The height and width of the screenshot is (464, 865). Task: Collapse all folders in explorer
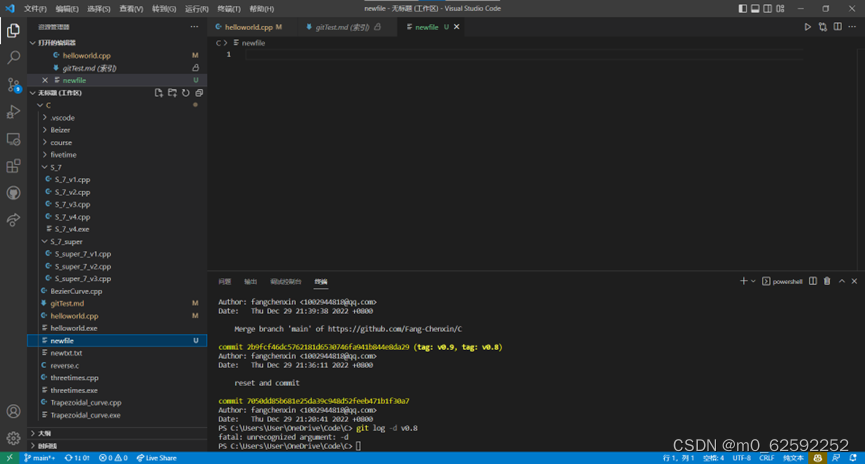pyautogui.click(x=199, y=93)
